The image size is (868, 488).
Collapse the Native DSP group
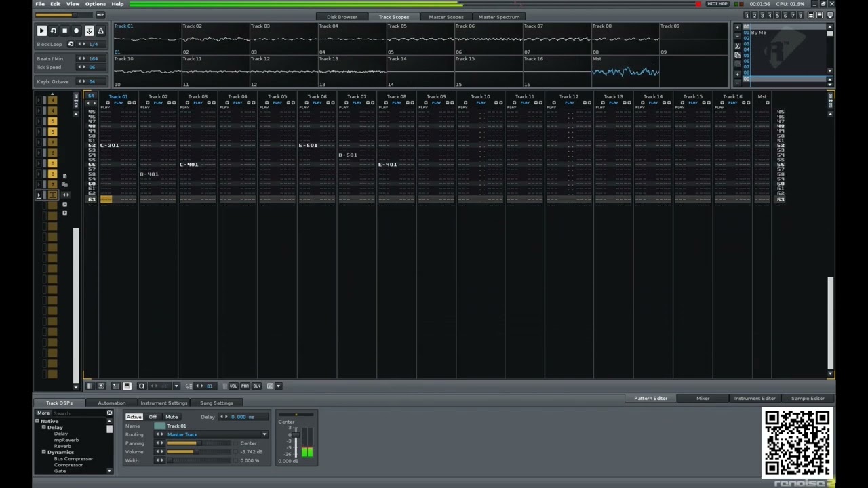coord(37,421)
